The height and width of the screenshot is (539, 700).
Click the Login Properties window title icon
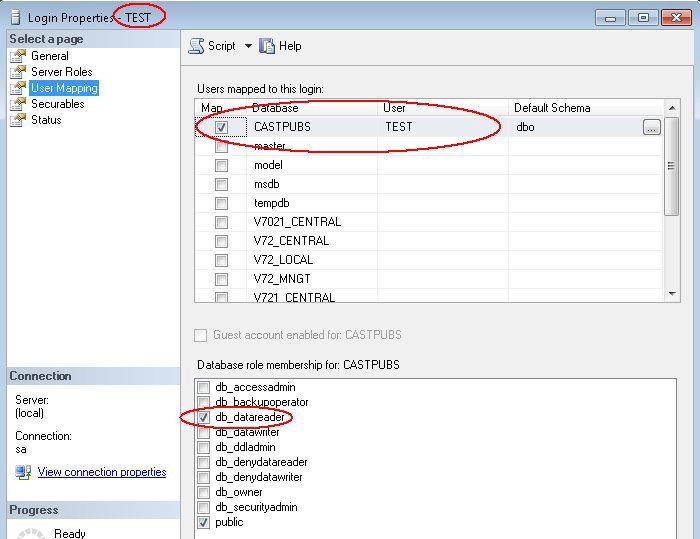pyautogui.click(x=13, y=17)
